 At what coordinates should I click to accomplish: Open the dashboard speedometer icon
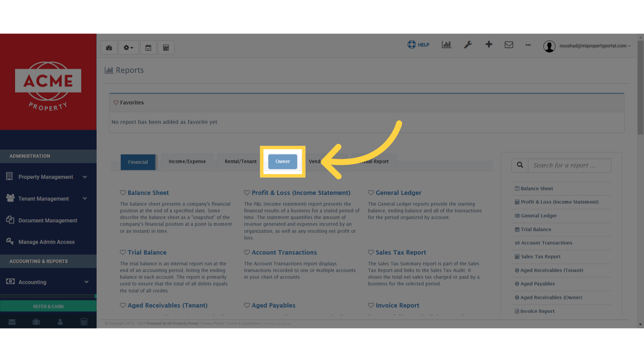[x=109, y=47]
